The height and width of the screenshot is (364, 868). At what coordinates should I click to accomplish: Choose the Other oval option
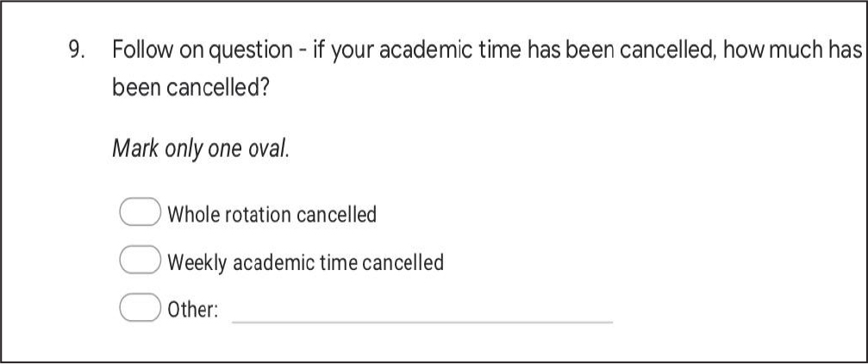(140, 310)
